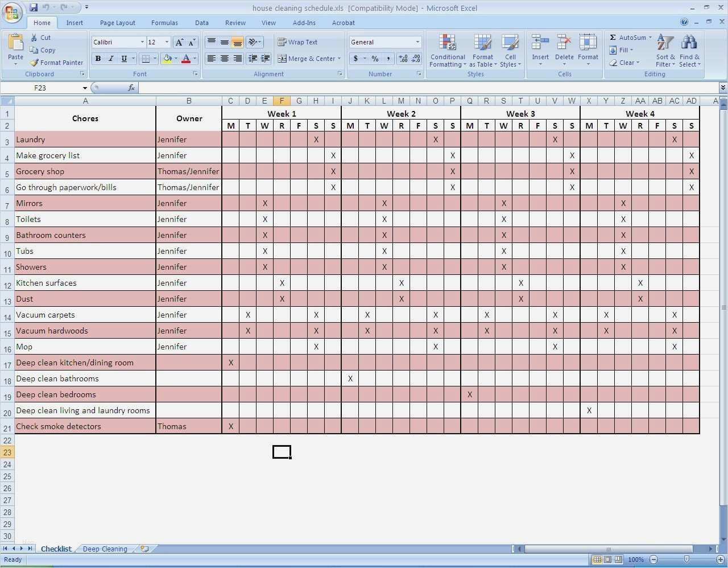Click the AutoSum button

[x=628, y=38]
